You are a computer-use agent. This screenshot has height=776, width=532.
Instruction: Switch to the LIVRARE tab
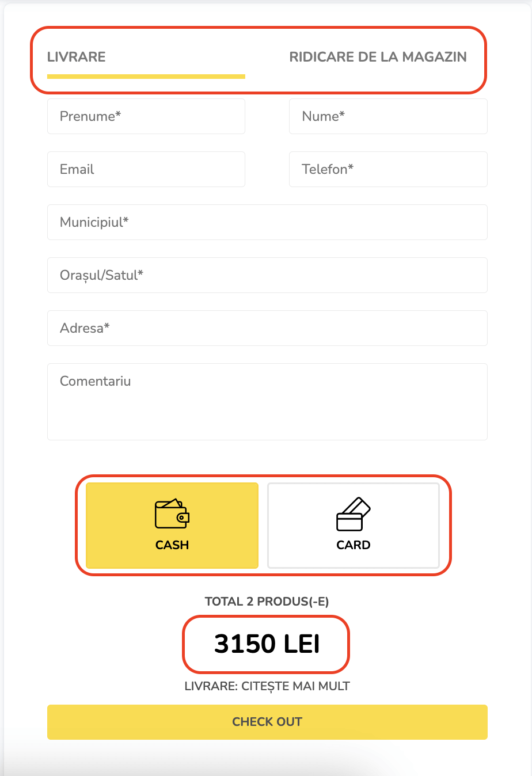click(77, 57)
